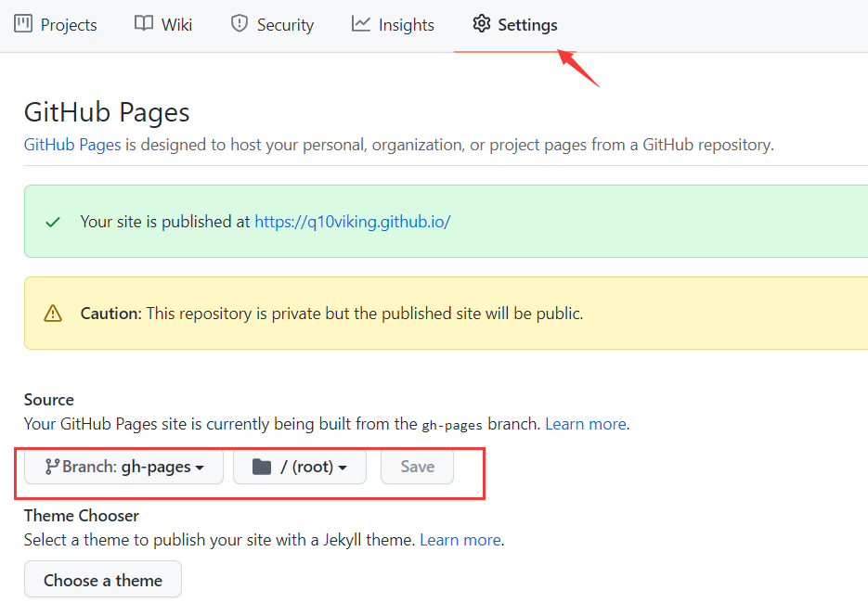The image size is (868, 603).
Task: Click the green checkmark in published banner
Action: pos(53,222)
